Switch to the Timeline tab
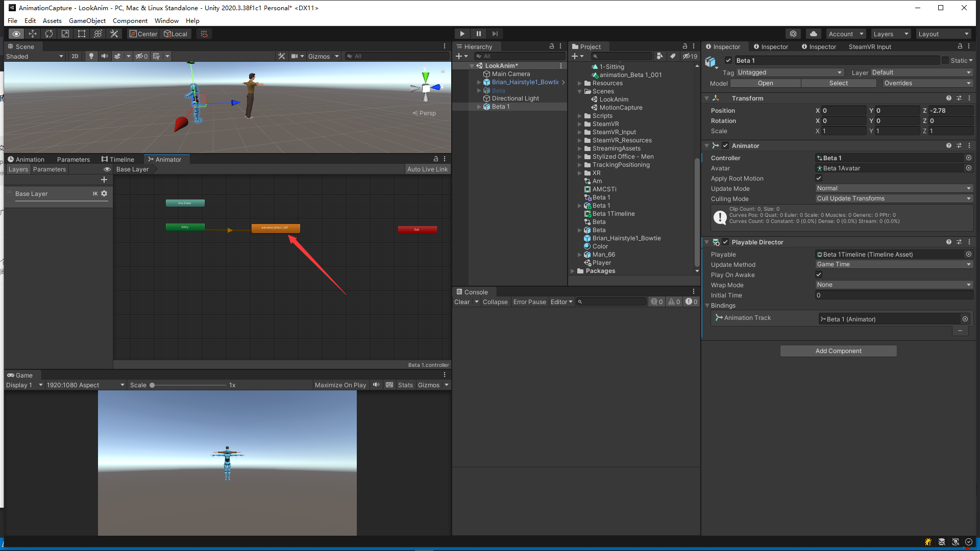The width and height of the screenshot is (980, 551). click(x=118, y=159)
